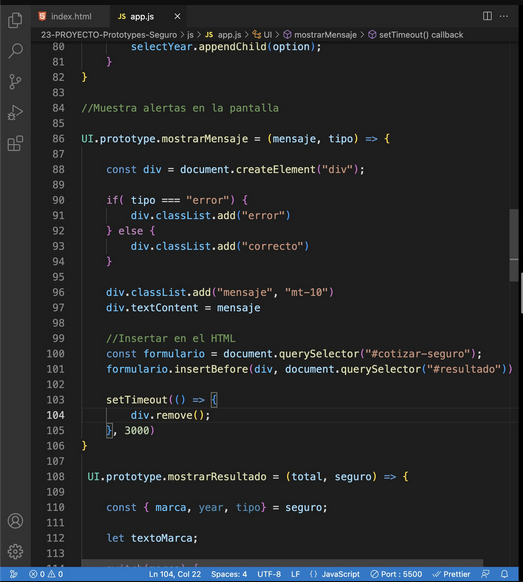The image size is (523, 582).
Task: Open the js folder breadcrumb
Action: coord(190,35)
